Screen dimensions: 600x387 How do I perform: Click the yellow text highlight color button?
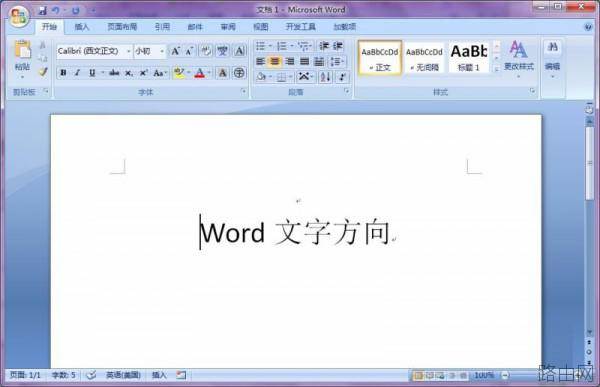(178, 73)
